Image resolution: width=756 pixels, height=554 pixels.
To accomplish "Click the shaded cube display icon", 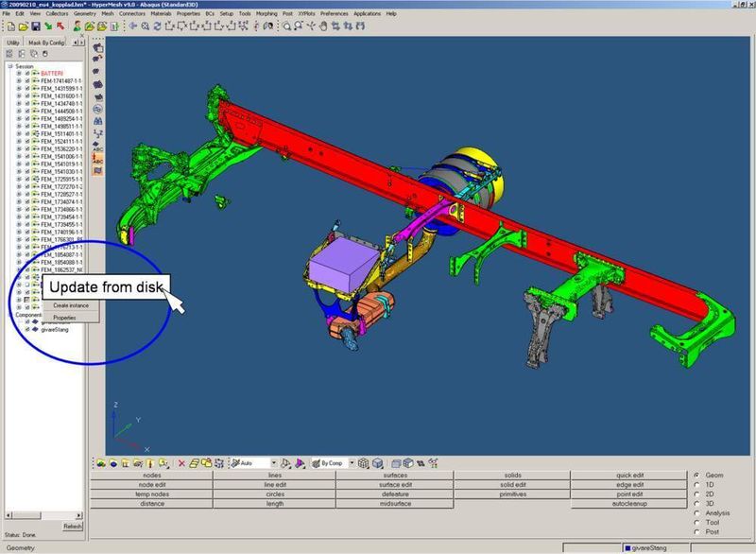I will pos(377,463).
